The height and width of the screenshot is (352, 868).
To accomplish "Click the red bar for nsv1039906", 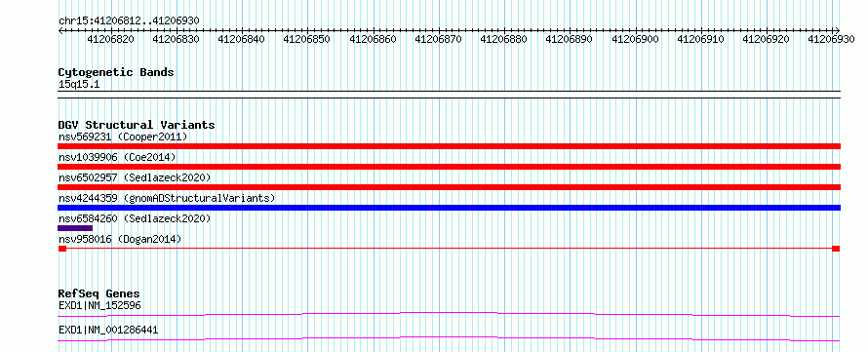I will click(x=449, y=167).
